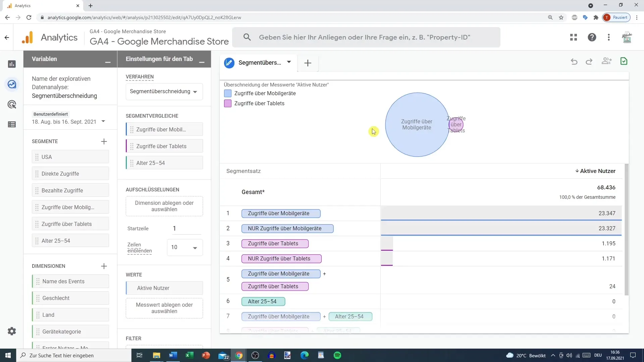Export the exploration data
The image size is (644, 362).
pos(624,61)
